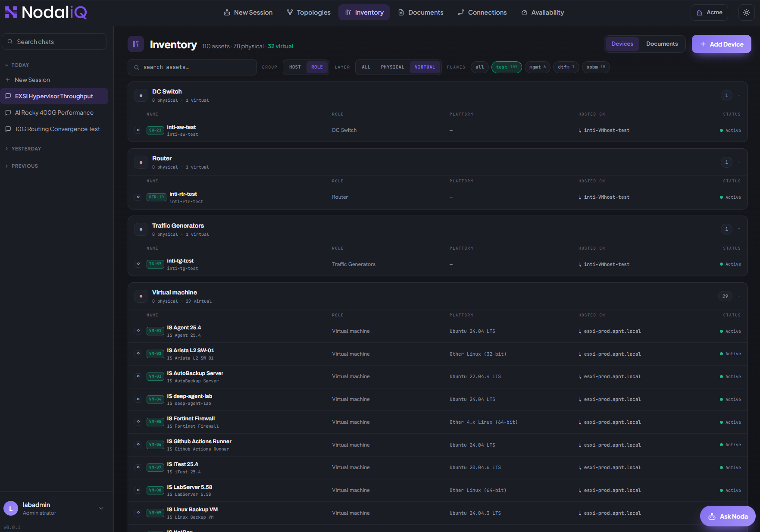Click the search chats magnifier icon
760x532 pixels.
(10, 42)
